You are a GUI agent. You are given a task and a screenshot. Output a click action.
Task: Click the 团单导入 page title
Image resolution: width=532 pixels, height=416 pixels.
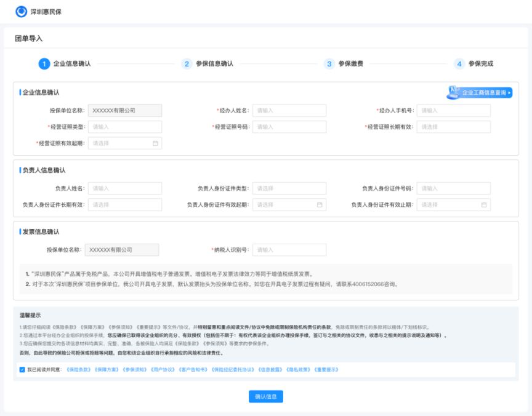tap(28, 38)
